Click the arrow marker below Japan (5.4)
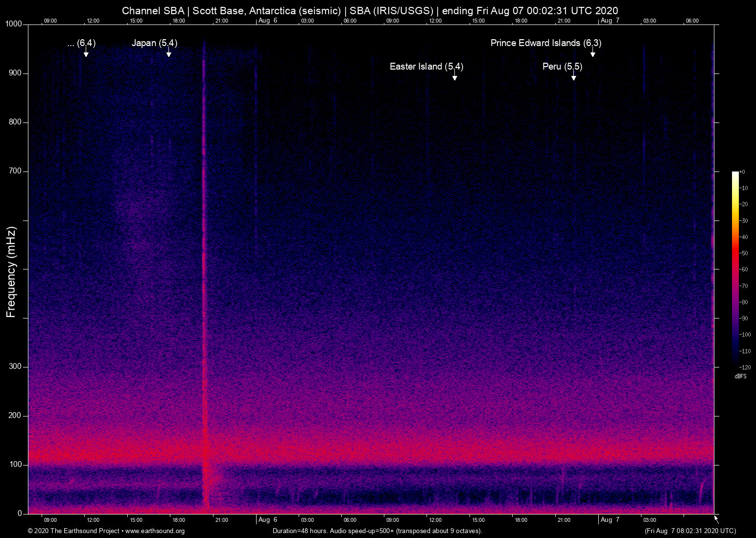 (x=168, y=53)
